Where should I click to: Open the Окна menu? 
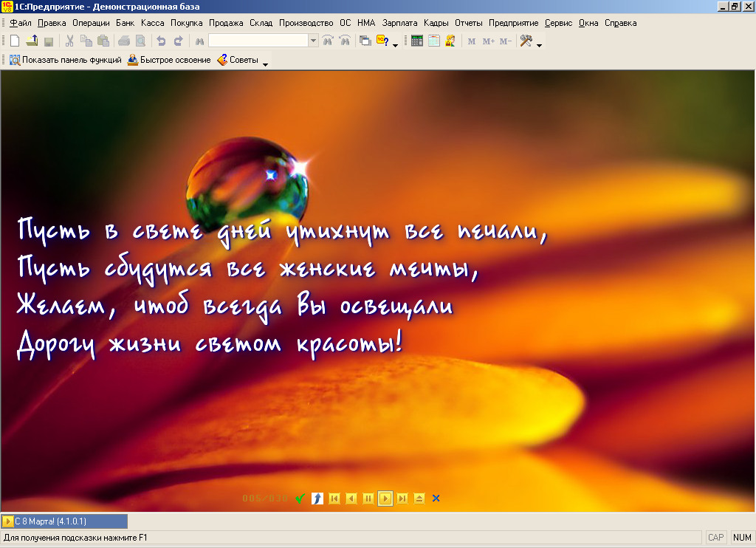coord(588,23)
